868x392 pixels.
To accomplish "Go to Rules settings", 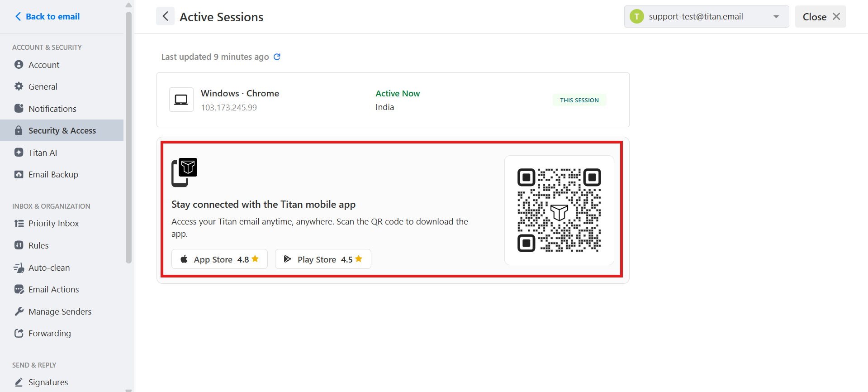I will (62, 245).
